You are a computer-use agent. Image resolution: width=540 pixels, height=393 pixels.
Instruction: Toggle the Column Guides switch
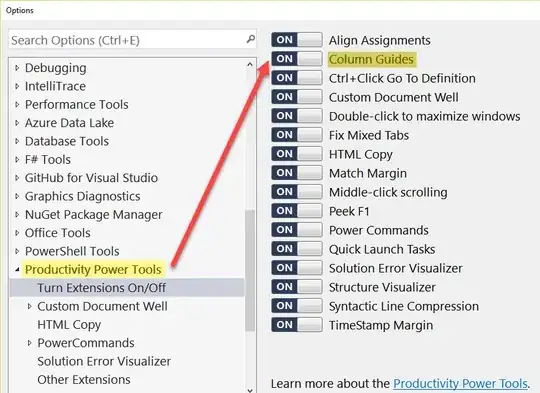[x=297, y=59]
